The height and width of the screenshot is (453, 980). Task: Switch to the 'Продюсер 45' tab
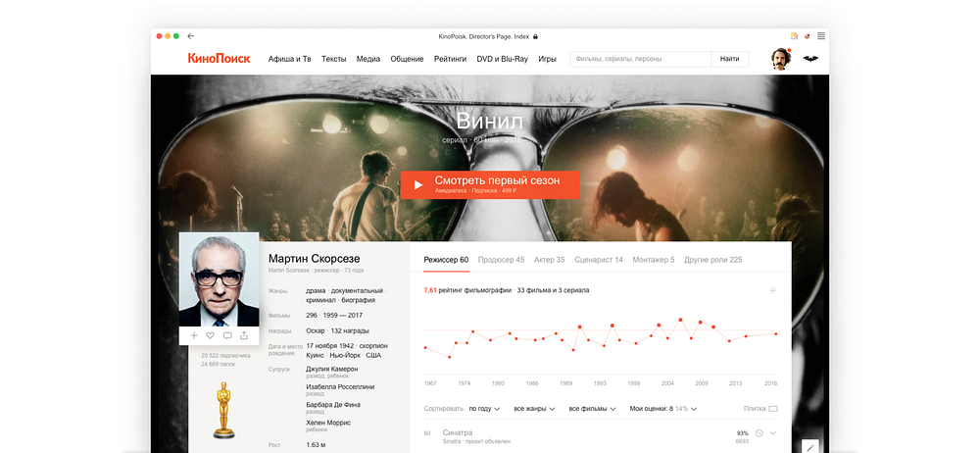coord(501,260)
